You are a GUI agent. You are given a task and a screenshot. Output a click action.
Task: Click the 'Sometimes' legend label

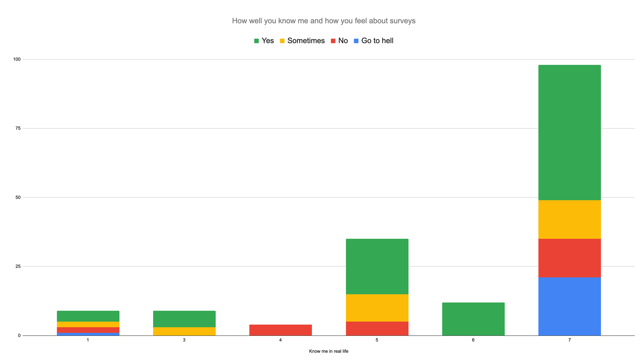point(306,41)
